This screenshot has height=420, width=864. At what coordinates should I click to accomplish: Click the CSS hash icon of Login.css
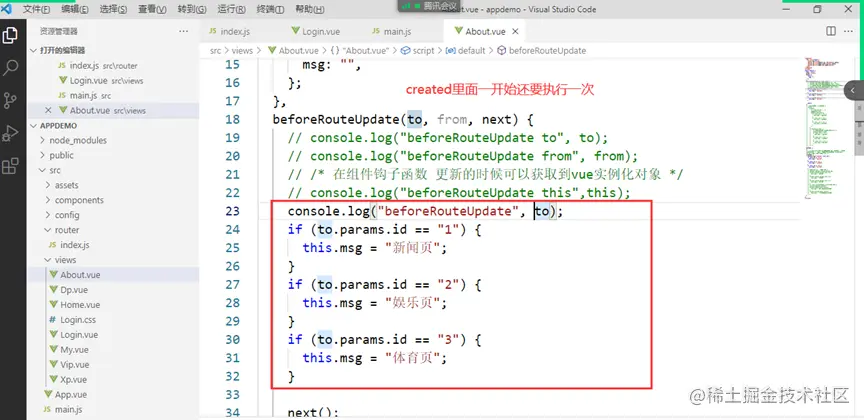click(x=52, y=320)
